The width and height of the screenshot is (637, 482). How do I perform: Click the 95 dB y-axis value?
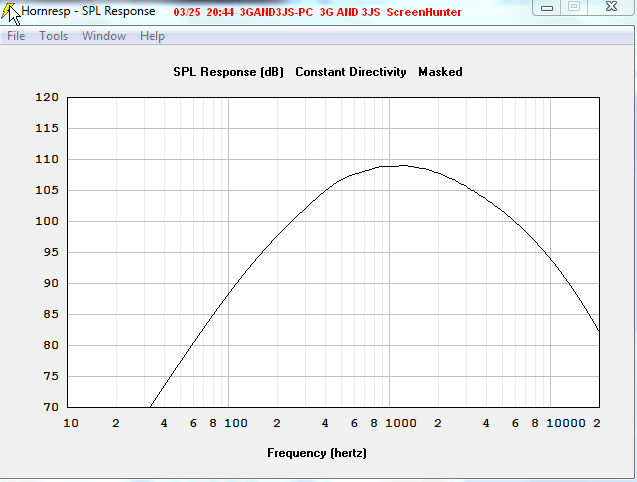click(51, 252)
